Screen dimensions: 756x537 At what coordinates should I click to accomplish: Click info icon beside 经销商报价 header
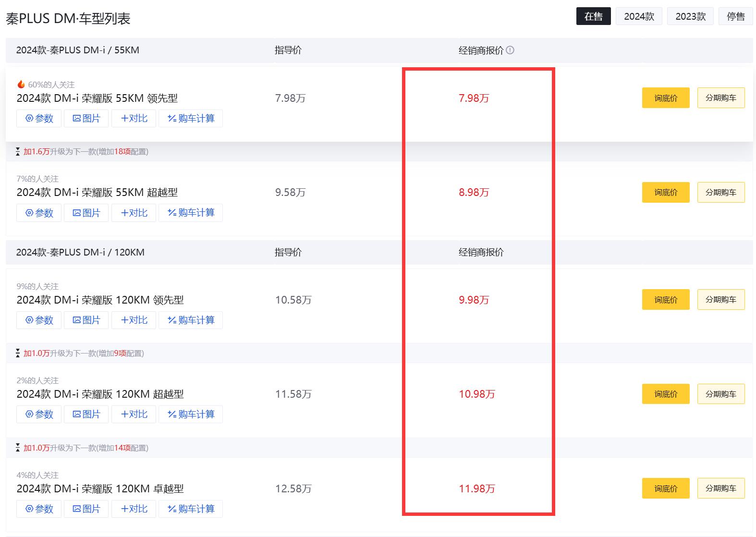click(x=510, y=50)
